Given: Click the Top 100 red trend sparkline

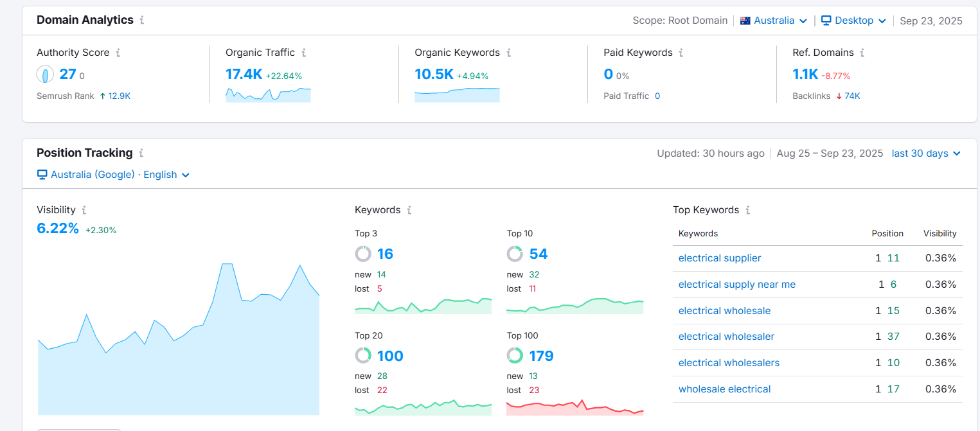Looking at the screenshot, I should click(575, 408).
